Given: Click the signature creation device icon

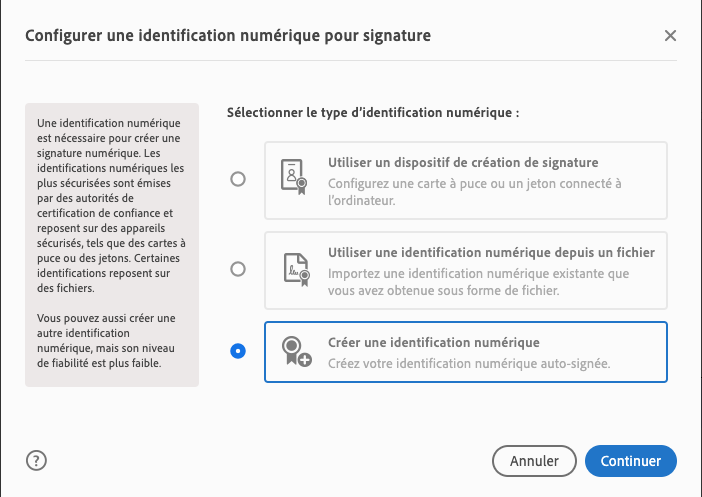Looking at the screenshot, I should 293,180.
